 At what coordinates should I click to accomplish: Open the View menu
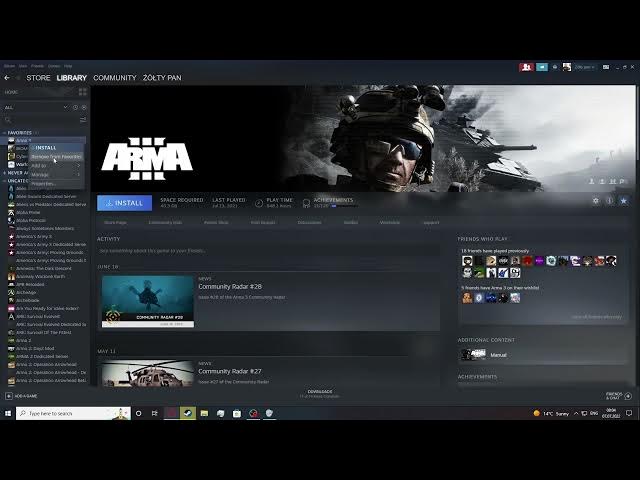[23, 66]
